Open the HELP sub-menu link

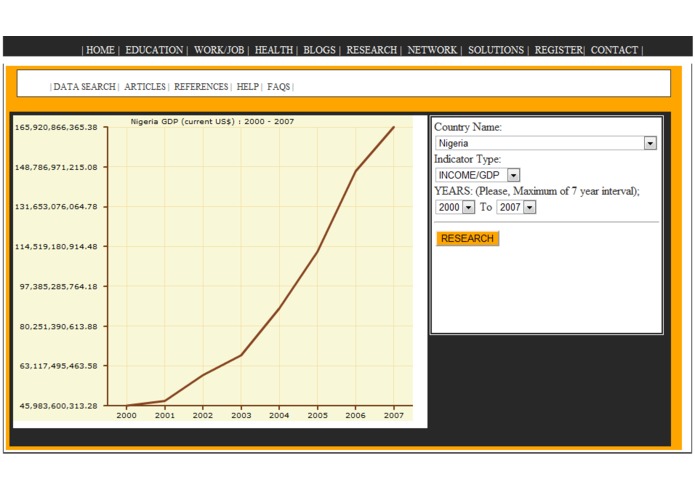pos(248,87)
